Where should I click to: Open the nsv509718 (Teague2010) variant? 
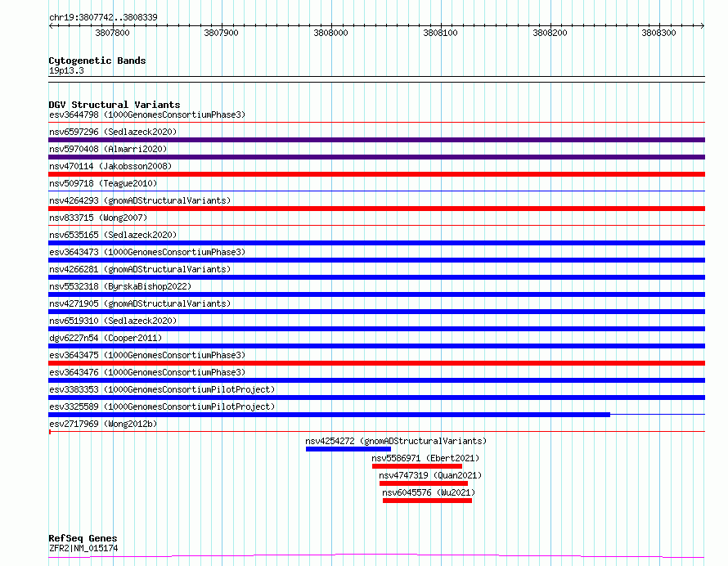point(103,183)
